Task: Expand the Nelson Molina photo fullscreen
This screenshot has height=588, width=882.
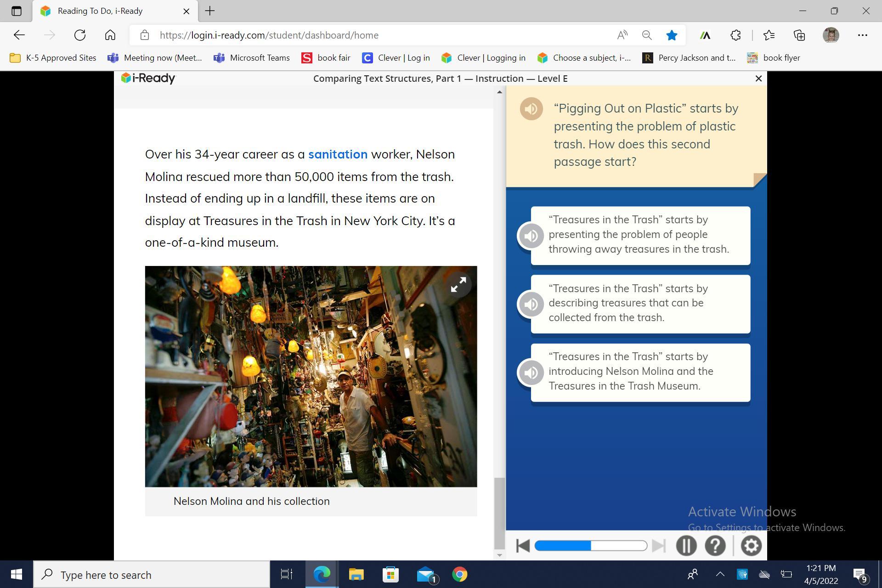Action: tap(458, 285)
